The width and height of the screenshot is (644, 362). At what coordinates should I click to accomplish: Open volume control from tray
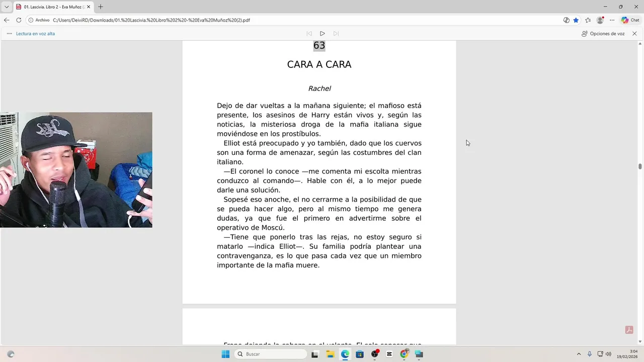tap(608, 354)
